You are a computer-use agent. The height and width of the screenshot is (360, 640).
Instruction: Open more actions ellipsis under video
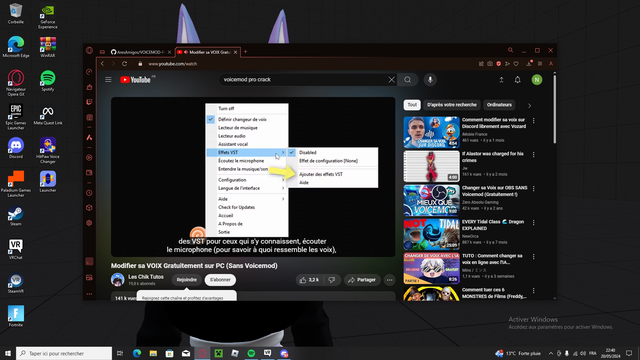coord(389,280)
